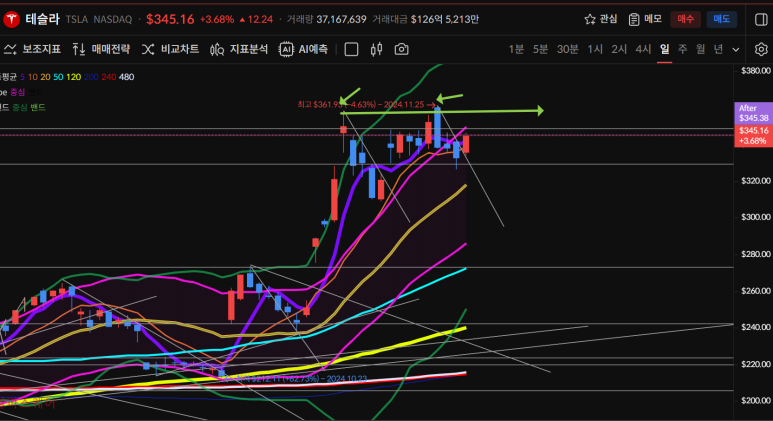Toggle moving average 5 legend
Viewport: 773px width, 421px height.
22,77
